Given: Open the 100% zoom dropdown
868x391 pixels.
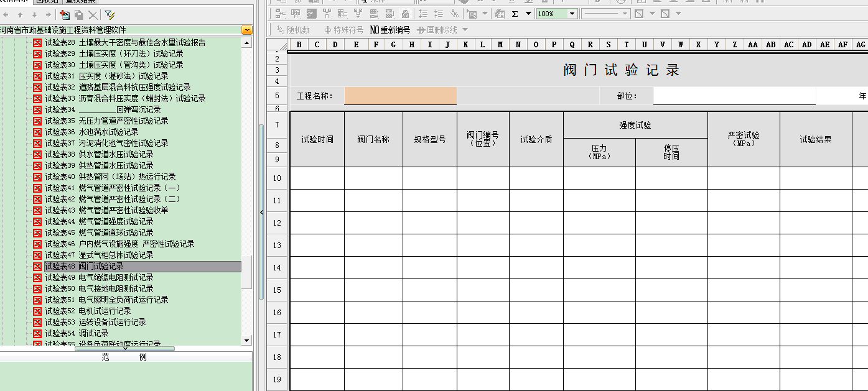Looking at the screenshot, I should click(572, 14).
